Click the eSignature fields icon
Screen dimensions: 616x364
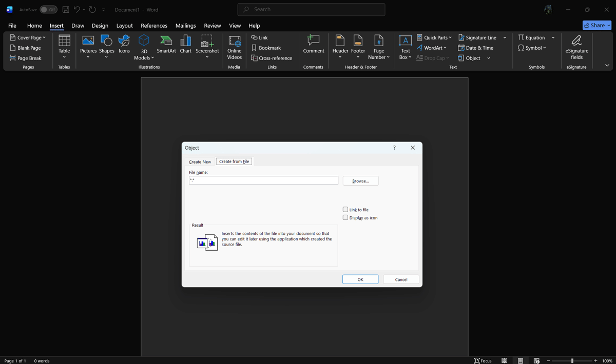[x=576, y=47]
